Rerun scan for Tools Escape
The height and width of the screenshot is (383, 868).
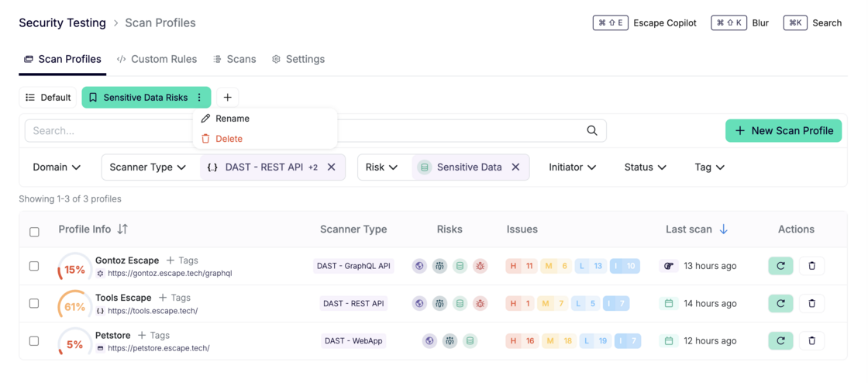click(x=780, y=303)
